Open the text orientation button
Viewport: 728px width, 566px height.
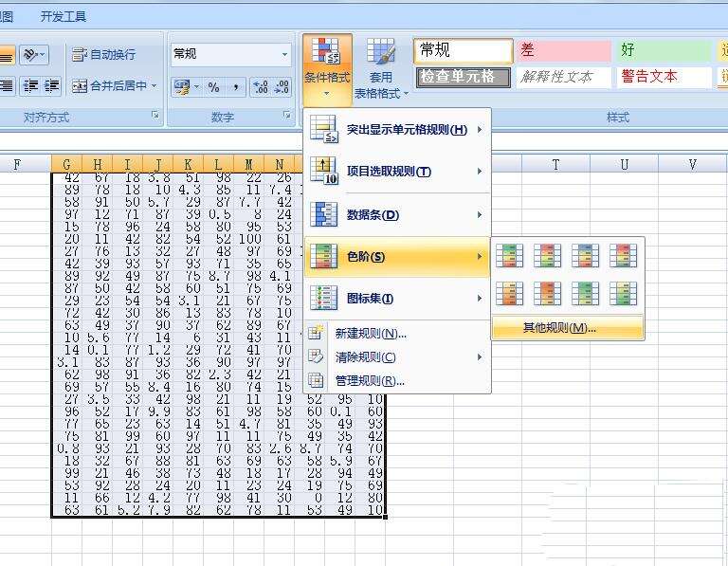[34, 55]
